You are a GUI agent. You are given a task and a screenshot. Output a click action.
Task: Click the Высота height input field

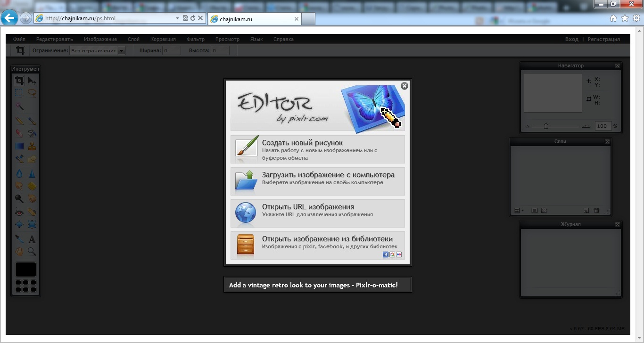[x=220, y=50]
